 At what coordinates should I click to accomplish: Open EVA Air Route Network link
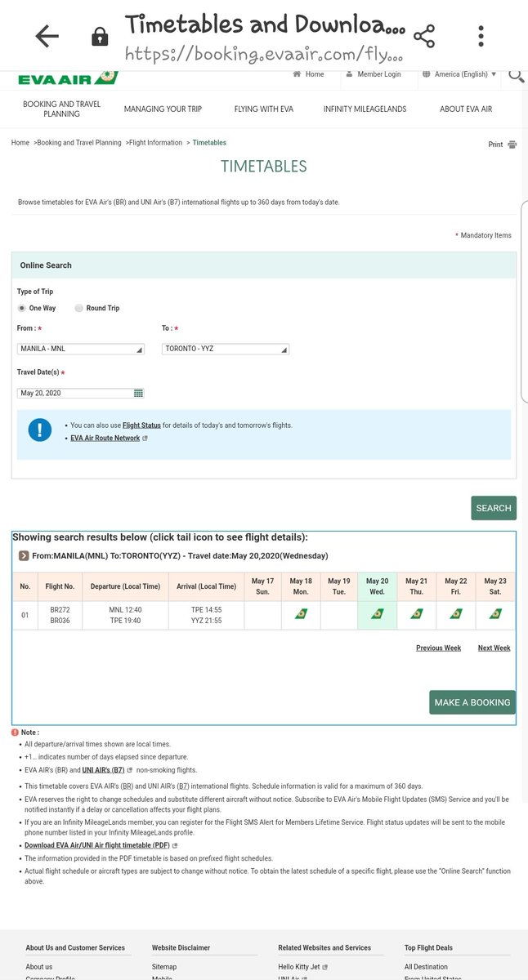pyautogui.click(x=105, y=439)
